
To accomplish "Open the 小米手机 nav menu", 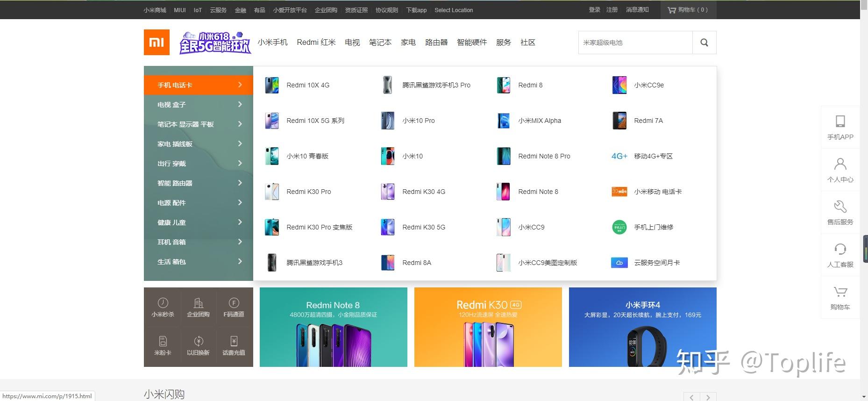I will pyautogui.click(x=272, y=43).
